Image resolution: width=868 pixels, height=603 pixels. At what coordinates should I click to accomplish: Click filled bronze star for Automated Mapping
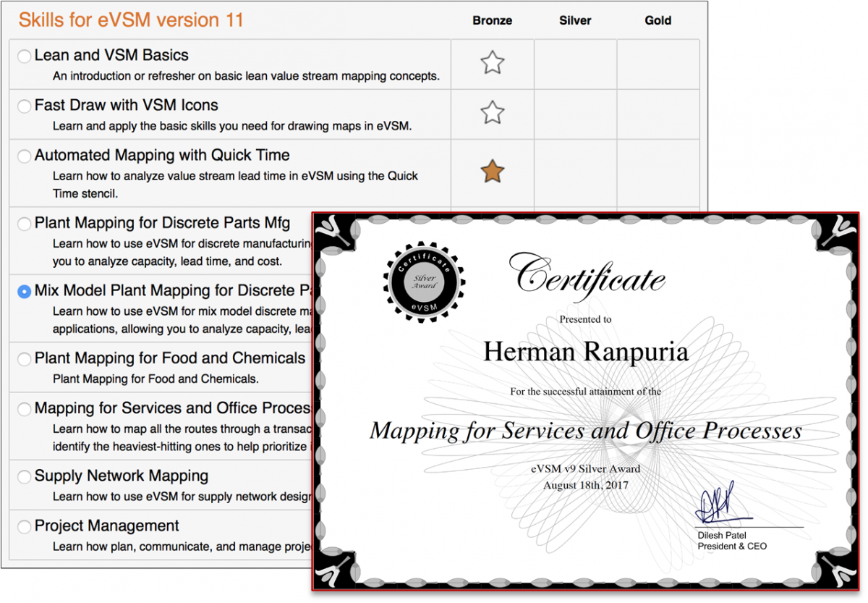(493, 172)
